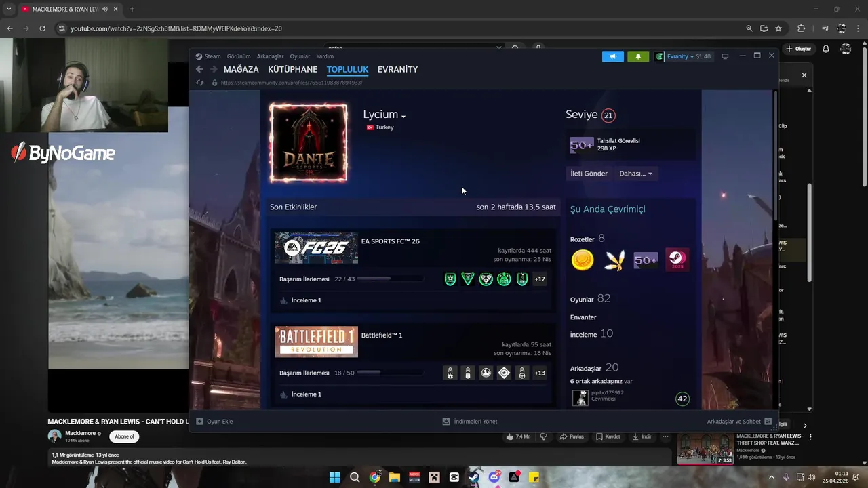
Task: Select the TOPLULUK tab
Action: tap(347, 69)
